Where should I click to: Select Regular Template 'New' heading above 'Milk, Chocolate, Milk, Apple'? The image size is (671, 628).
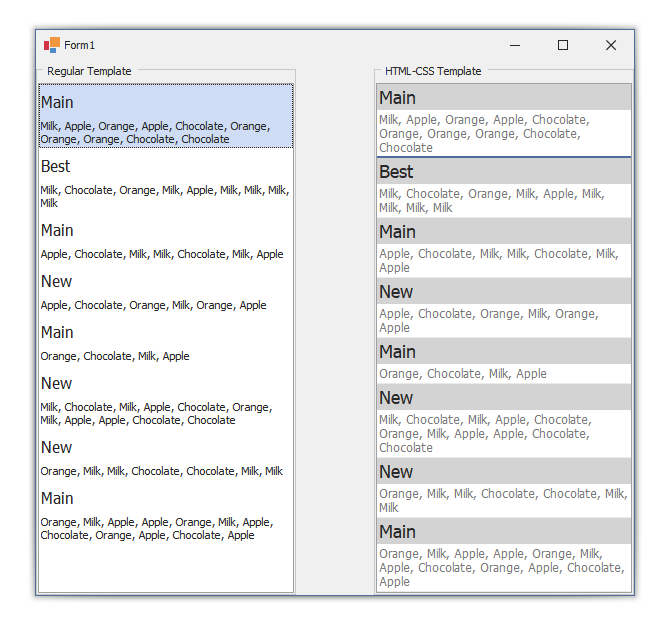[x=56, y=383]
